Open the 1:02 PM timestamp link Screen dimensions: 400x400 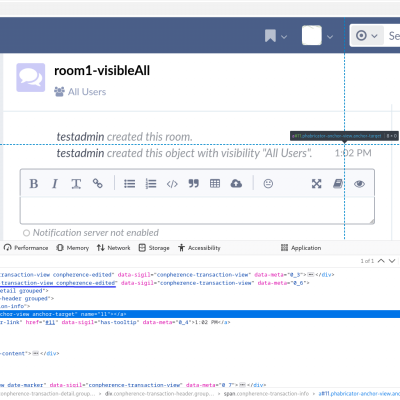[353, 153]
